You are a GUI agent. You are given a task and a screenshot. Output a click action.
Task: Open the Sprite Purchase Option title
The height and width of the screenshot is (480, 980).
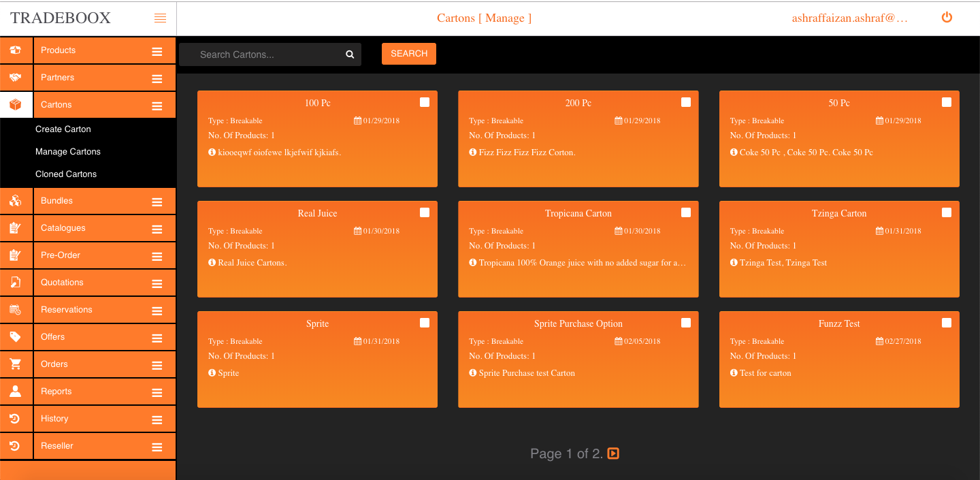tap(578, 323)
